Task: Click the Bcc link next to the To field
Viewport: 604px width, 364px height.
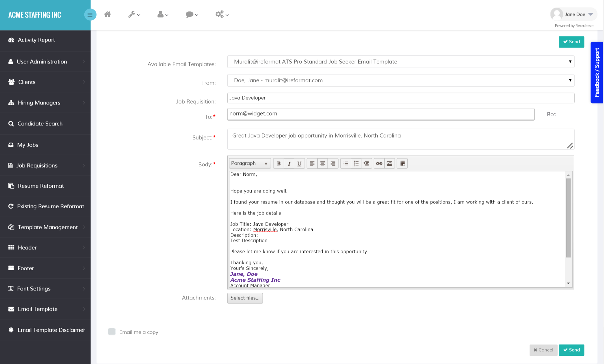Action: tap(551, 114)
